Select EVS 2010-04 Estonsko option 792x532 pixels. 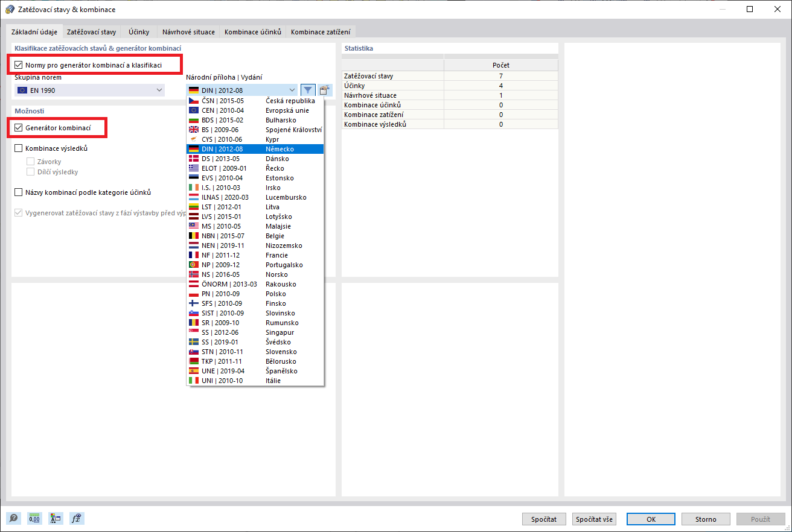[255, 178]
